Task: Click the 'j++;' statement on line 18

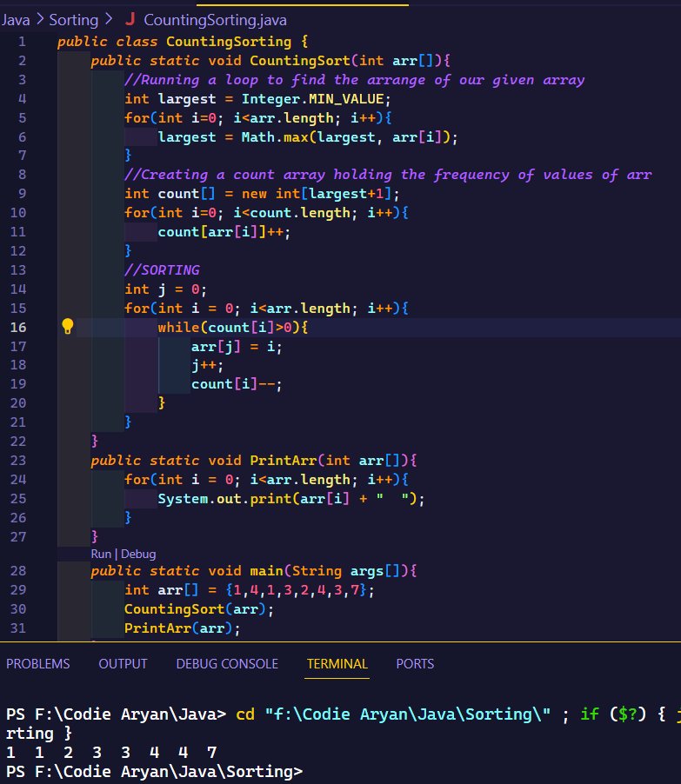Action: coord(208,366)
